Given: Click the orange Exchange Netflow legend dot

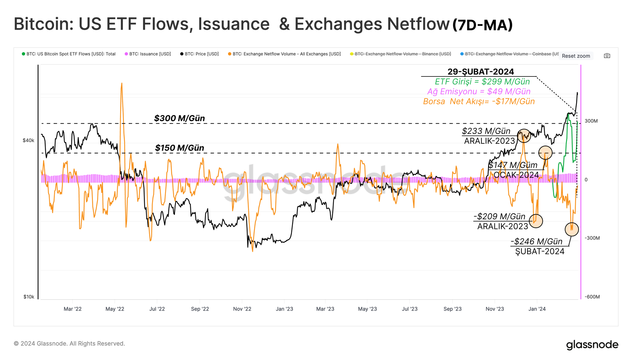Looking at the screenshot, I should click(x=230, y=54).
